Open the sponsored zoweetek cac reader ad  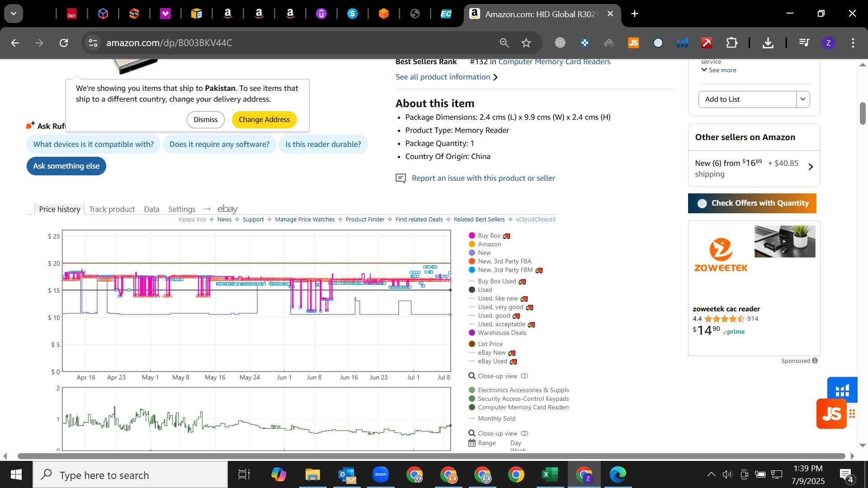[754, 288]
